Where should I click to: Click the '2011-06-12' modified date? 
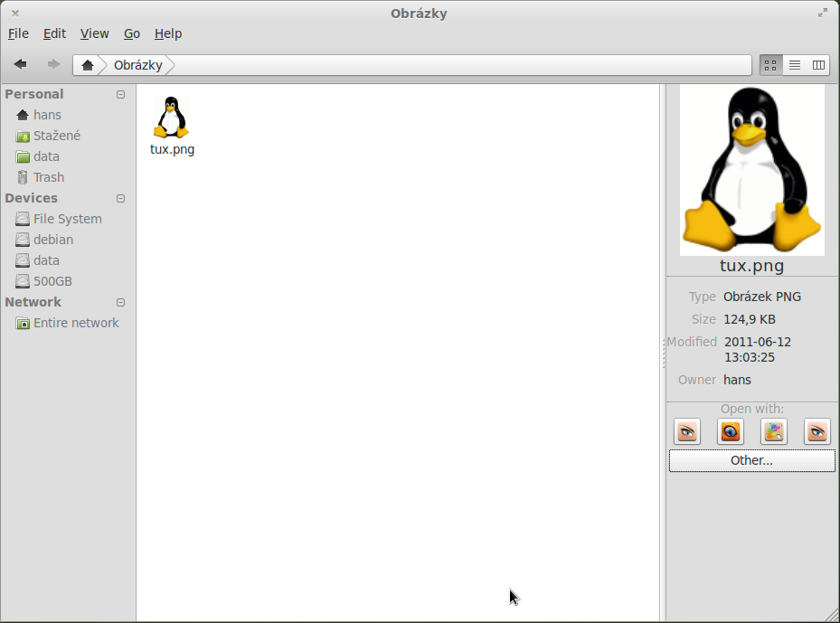click(758, 343)
